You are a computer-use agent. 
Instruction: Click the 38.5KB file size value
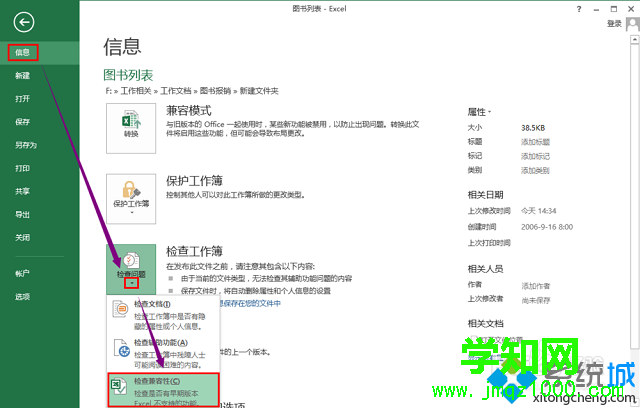pos(533,128)
